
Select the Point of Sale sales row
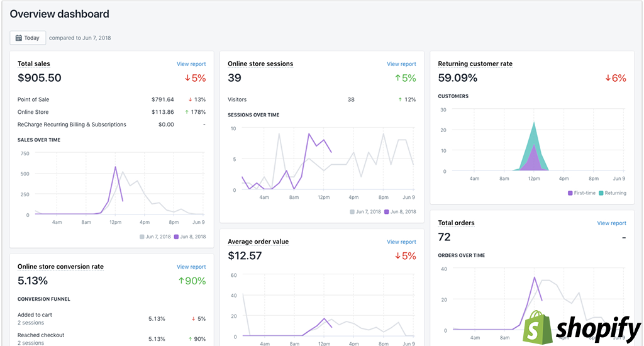33,99
